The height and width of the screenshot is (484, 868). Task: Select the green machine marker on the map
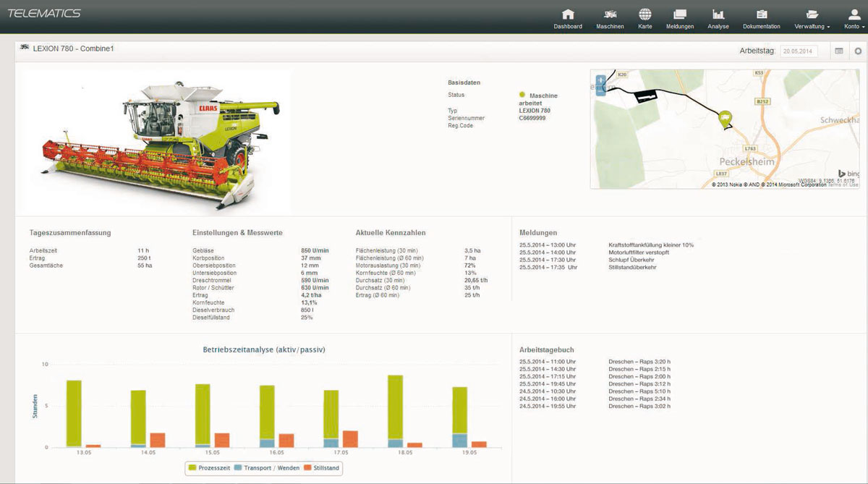point(725,119)
